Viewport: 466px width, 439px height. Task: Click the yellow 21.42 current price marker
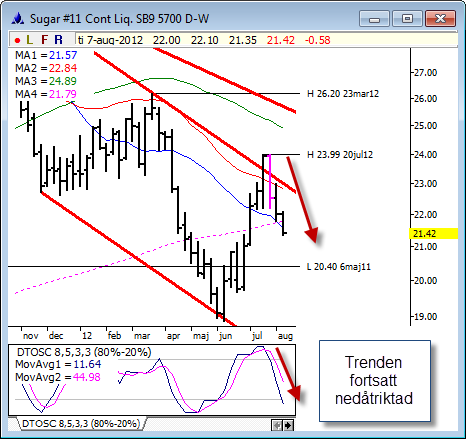click(x=433, y=234)
